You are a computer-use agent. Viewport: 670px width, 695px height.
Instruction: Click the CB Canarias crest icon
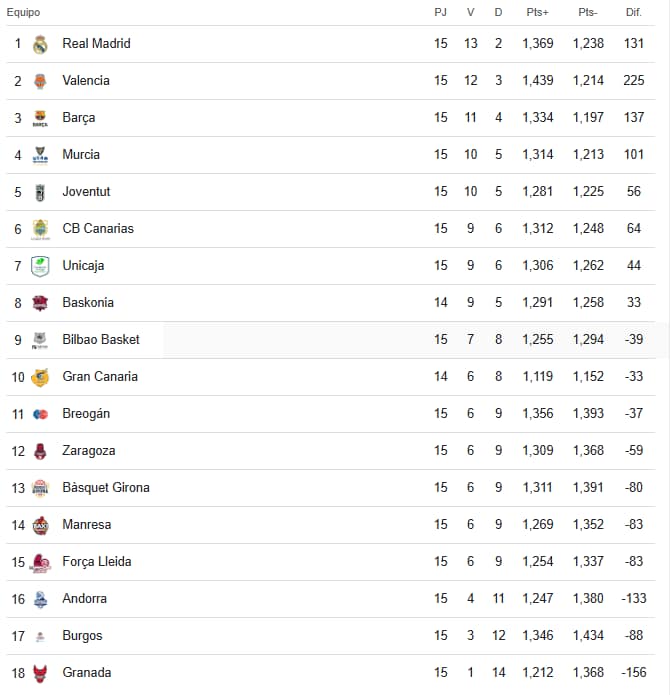click(x=40, y=229)
